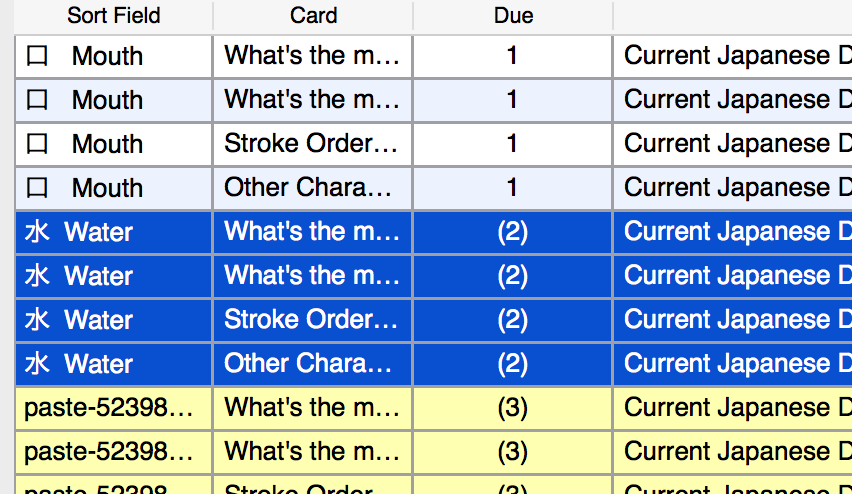Click the 水 kanji in the first Water row
This screenshot has width=852, height=494.
37,233
